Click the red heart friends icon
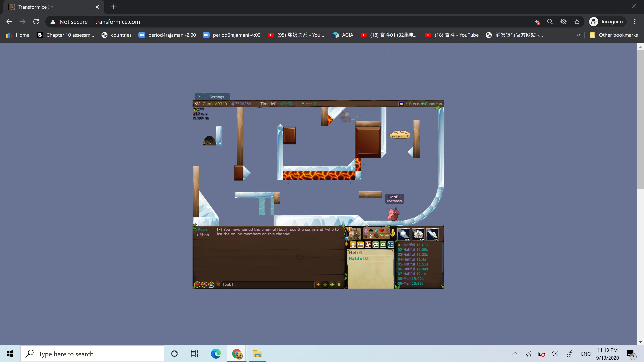Viewport: 644px width, 362px height. point(197,284)
